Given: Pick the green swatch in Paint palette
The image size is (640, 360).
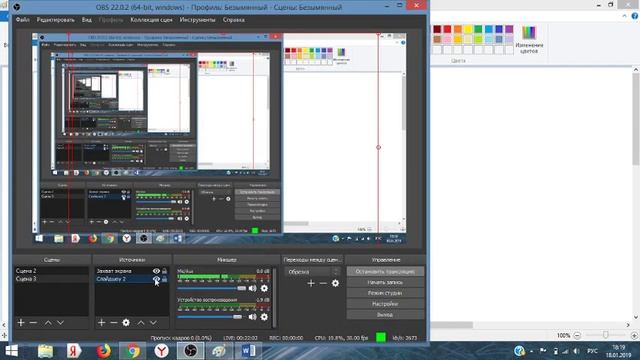Looking at the screenshot, I should click(478, 29).
